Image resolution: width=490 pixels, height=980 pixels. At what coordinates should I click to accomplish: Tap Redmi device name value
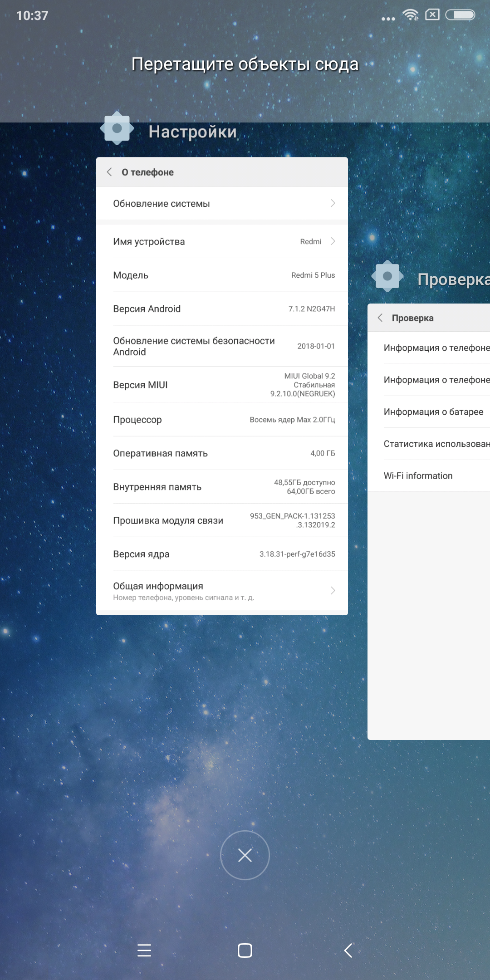(x=311, y=241)
